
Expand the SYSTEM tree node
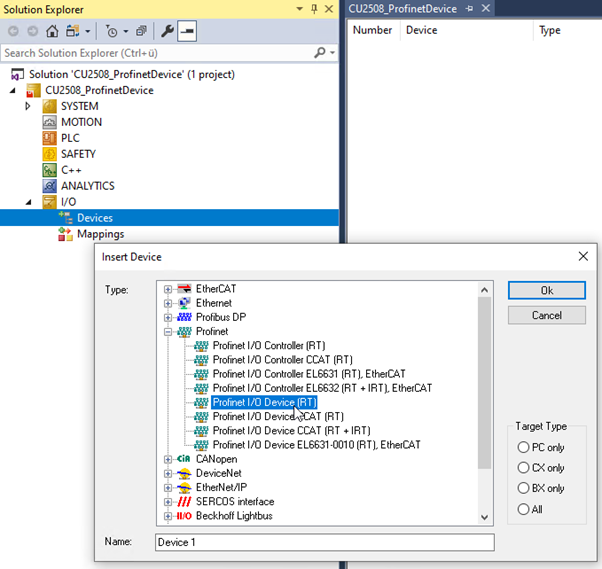pos(28,106)
